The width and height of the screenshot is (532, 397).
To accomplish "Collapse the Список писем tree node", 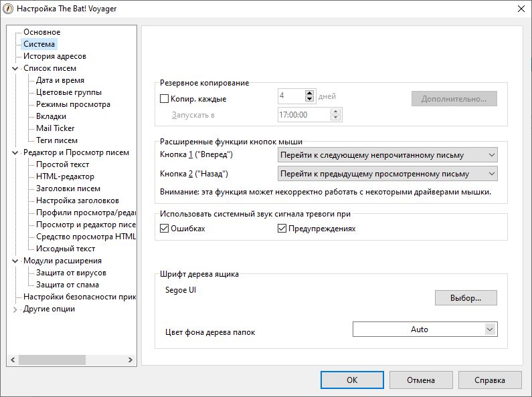I will 15,68.
